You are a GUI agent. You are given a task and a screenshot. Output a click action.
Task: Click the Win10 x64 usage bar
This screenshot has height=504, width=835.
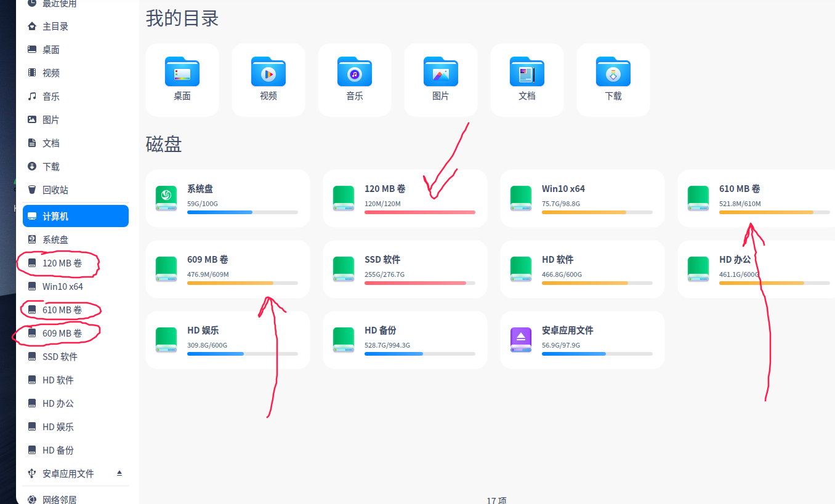tap(597, 212)
